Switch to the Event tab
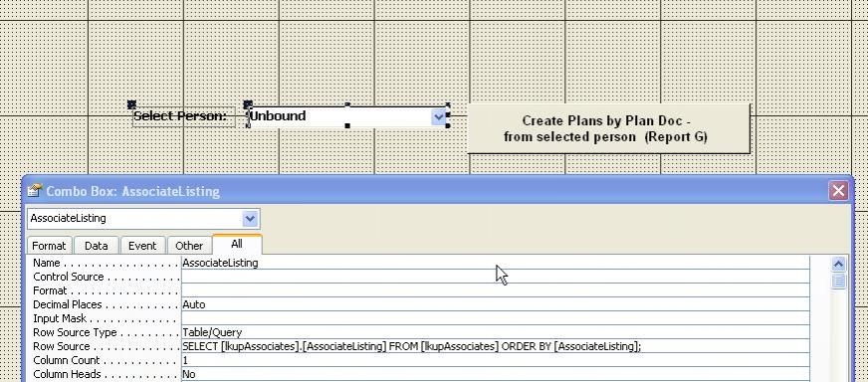Image resolution: width=868 pixels, height=382 pixels. (142, 246)
